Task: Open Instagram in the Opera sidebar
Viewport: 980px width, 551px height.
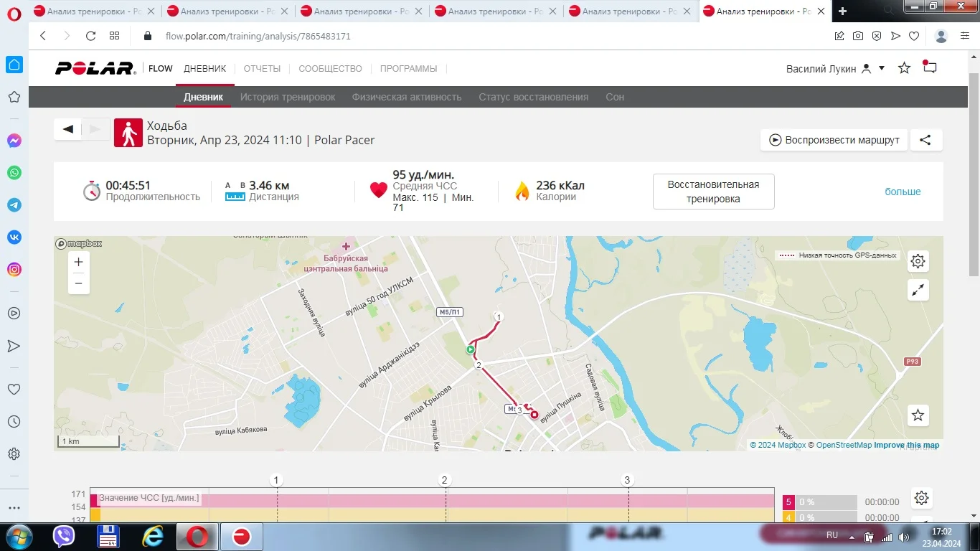Action: click(x=14, y=270)
